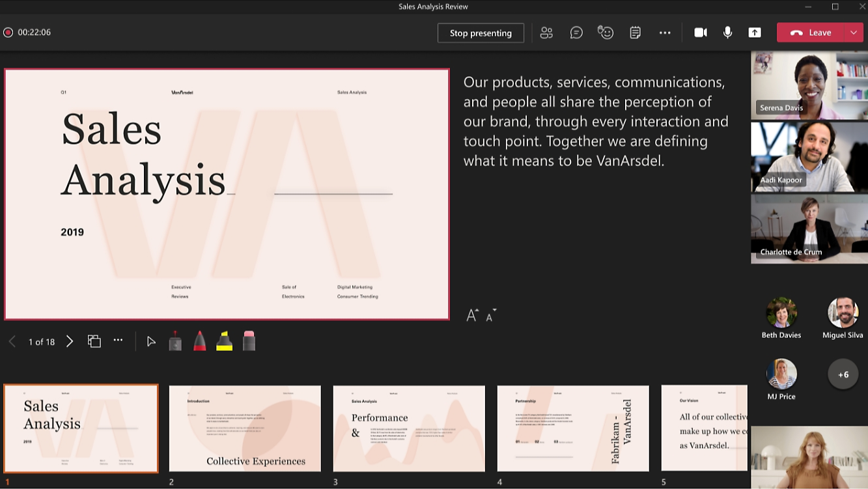Jump to the Fabrikam - VanArsdel slide thumbnail
The image size is (868, 489).
tap(573, 428)
